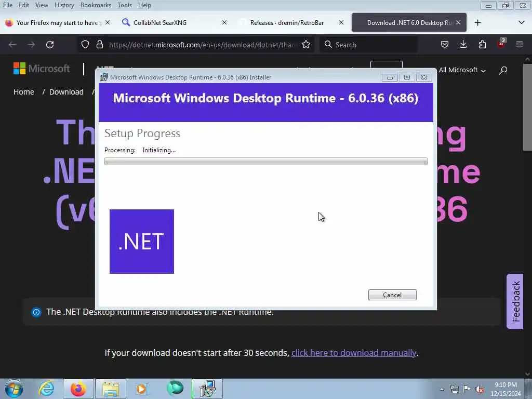Click the browser back arrow

pyautogui.click(x=12, y=45)
